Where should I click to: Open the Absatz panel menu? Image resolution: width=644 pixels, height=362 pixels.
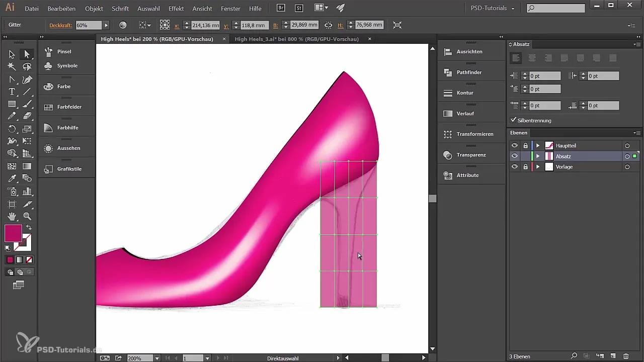click(x=636, y=44)
